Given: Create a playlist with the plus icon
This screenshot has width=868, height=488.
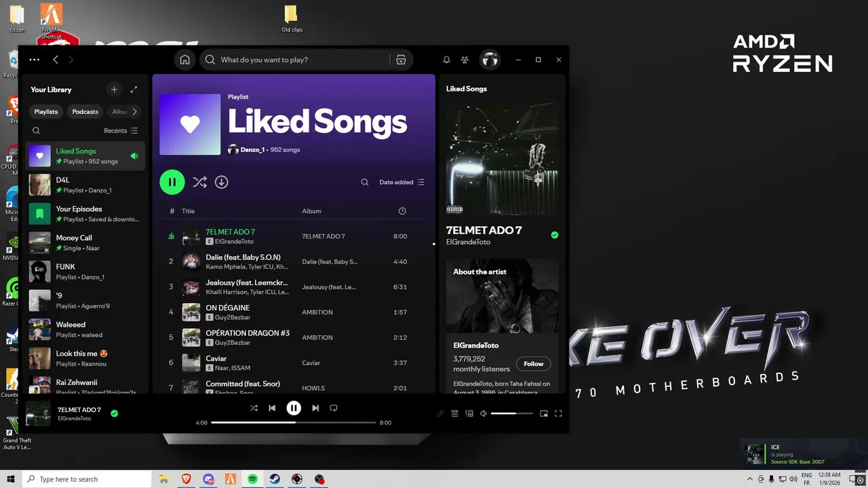Looking at the screenshot, I should (x=114, y=89).
